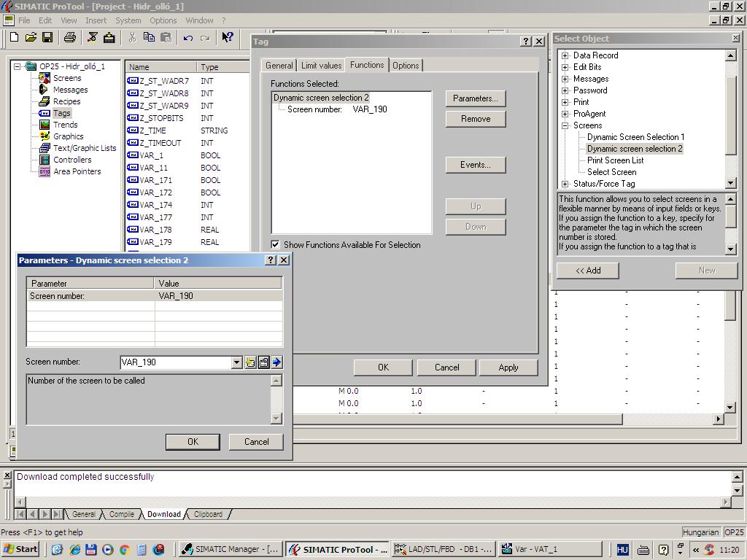Undo the last action in the toolbar
747x560 pixels.
coord(188,38)
